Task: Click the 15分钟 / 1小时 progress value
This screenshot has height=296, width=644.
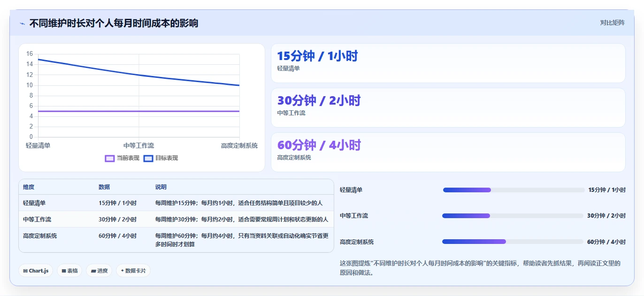Action: tap(607, 190)
